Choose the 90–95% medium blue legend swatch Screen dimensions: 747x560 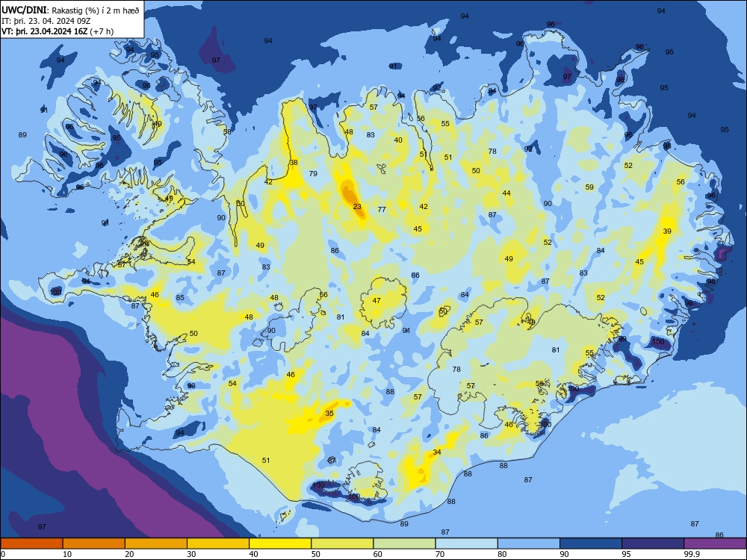[591, 544]
